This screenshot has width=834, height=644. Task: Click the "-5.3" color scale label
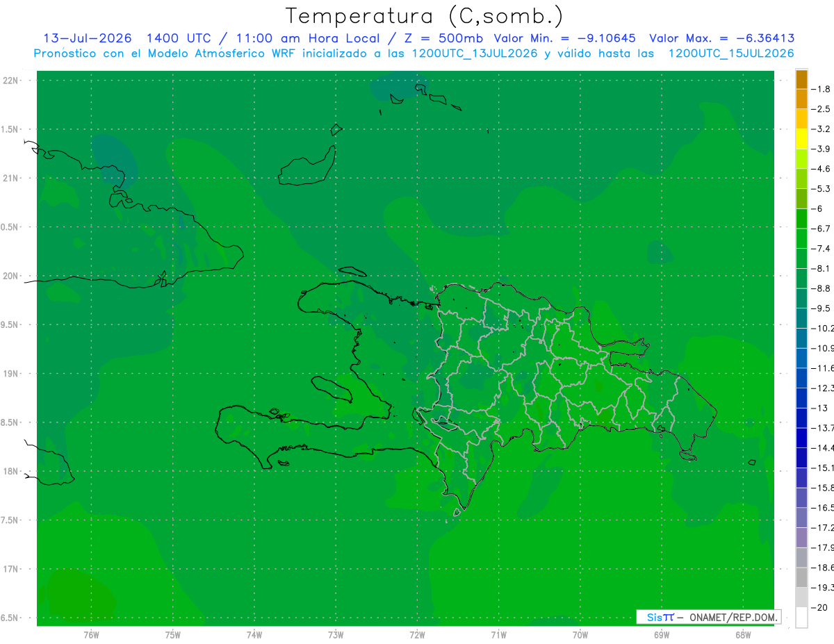[821, 188]
